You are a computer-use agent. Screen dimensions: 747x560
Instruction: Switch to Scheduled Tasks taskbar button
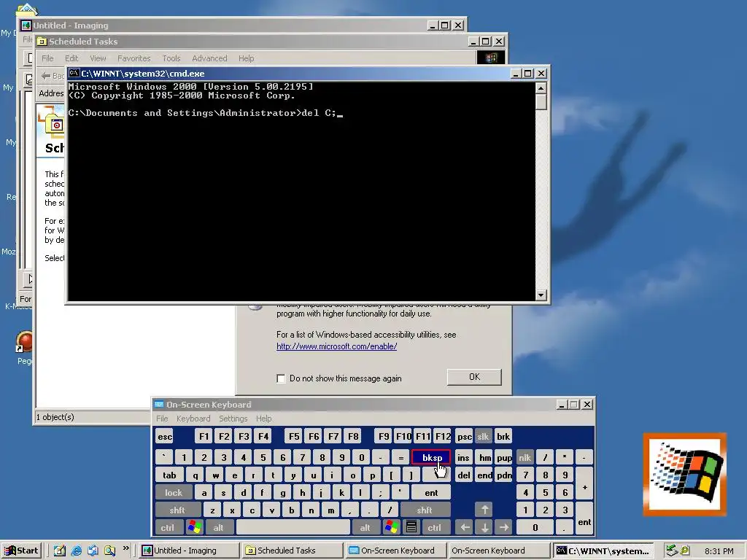point(292,551)
